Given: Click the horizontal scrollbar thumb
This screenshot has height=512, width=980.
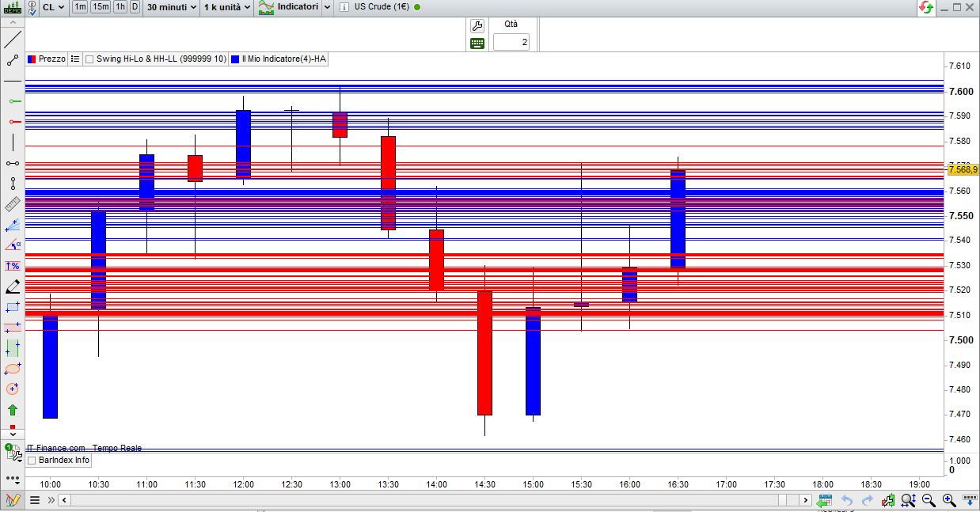Looking at the screenshot, I should pyautogui.click(x=783, y=500).
